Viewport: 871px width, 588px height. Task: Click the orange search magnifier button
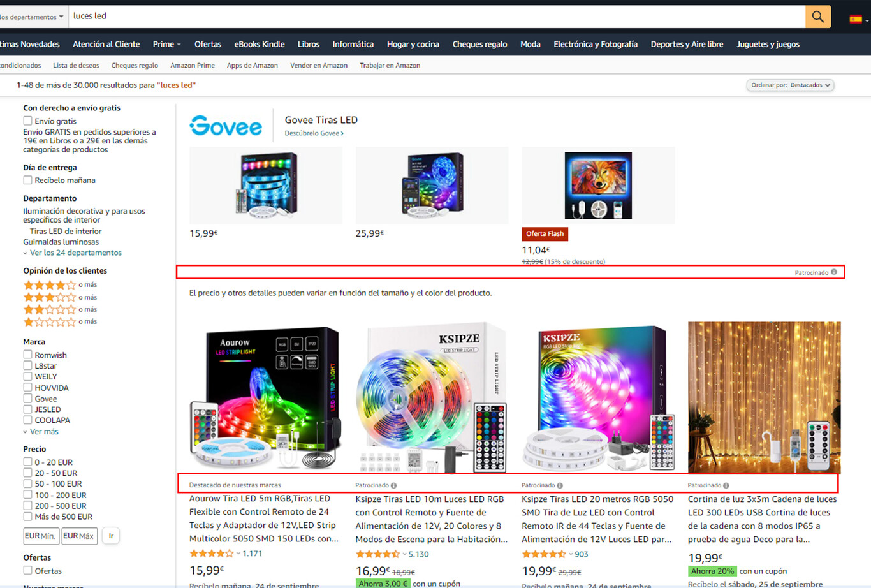click(817, 17)
